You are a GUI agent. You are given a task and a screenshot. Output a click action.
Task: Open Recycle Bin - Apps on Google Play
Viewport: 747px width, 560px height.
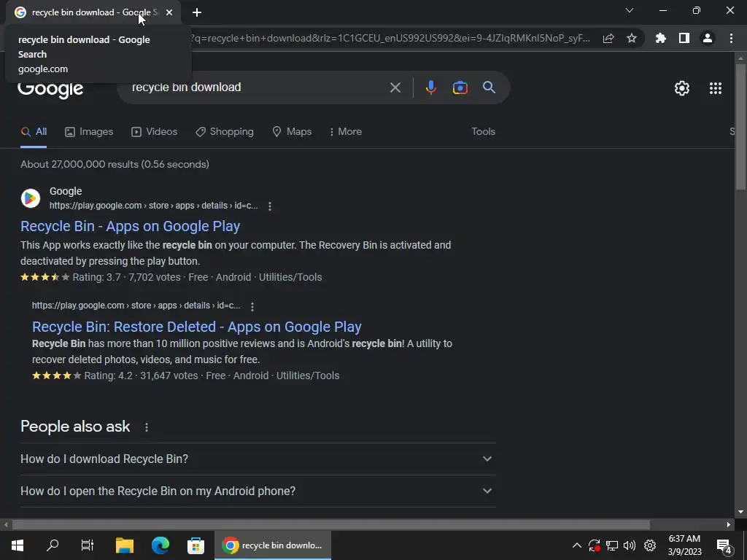(x=130, y=226)
